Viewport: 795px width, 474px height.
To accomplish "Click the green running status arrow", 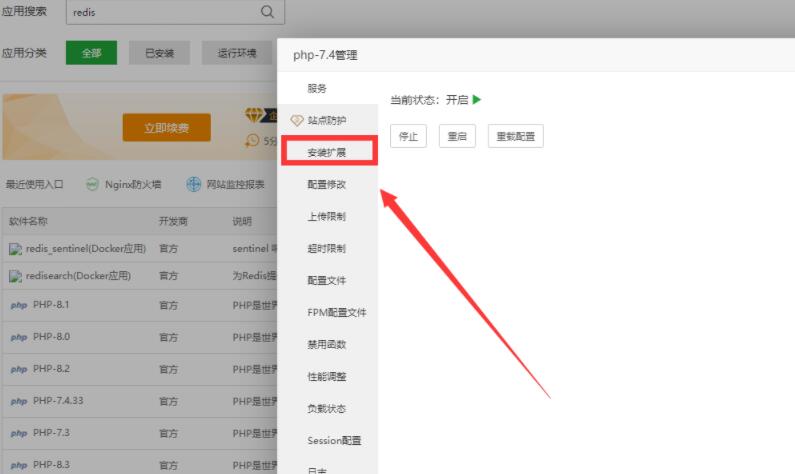I will 477,100.
